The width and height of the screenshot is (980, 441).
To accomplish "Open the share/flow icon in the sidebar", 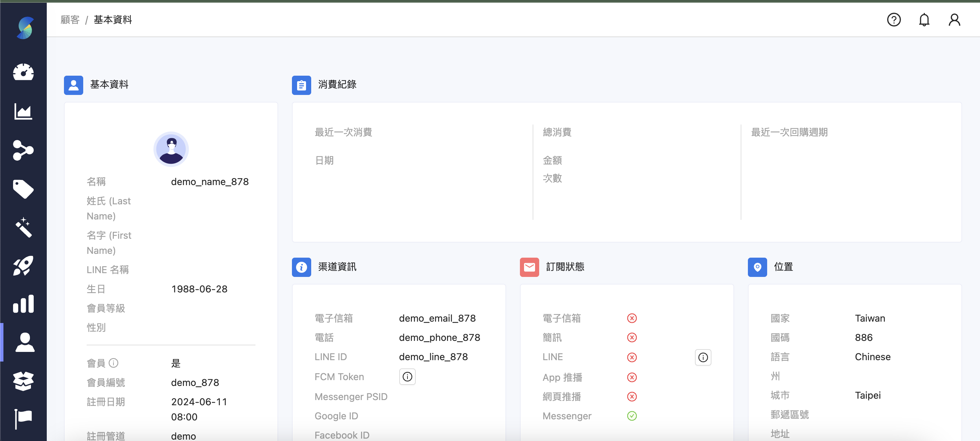I will [24, 151].
